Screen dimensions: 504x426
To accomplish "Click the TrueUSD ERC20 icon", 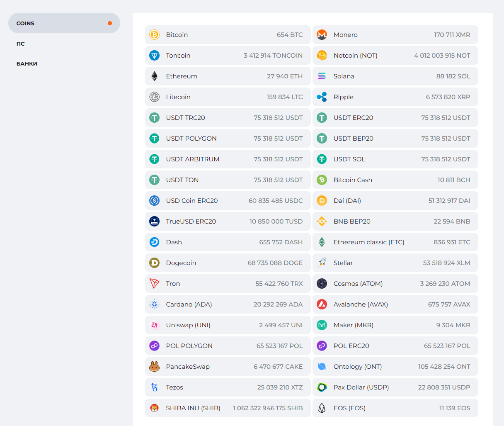I will click(155, 222).
